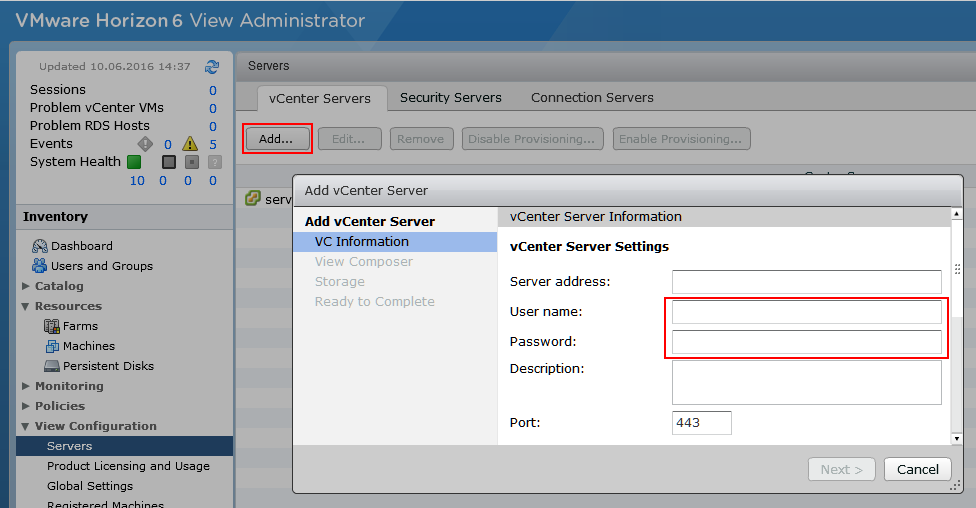Focus the User name text field

[806, 313]
